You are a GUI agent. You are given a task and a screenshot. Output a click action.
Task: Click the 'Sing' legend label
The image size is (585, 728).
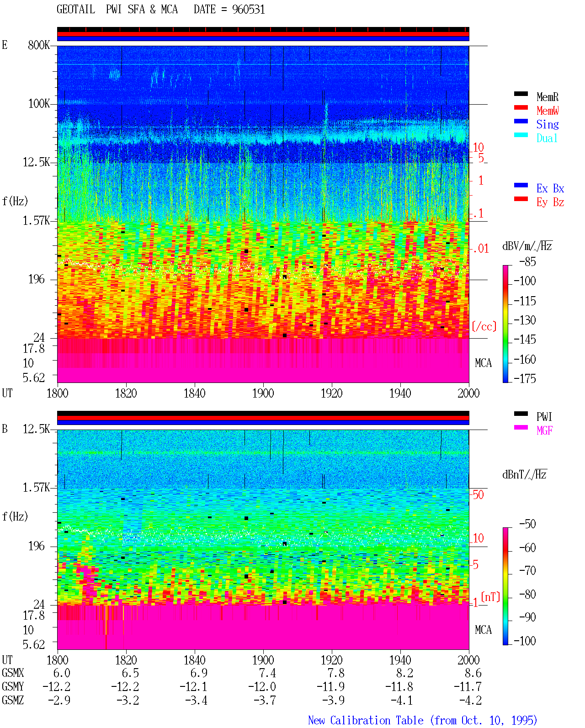pyautogui.click(x=548, y=124)
